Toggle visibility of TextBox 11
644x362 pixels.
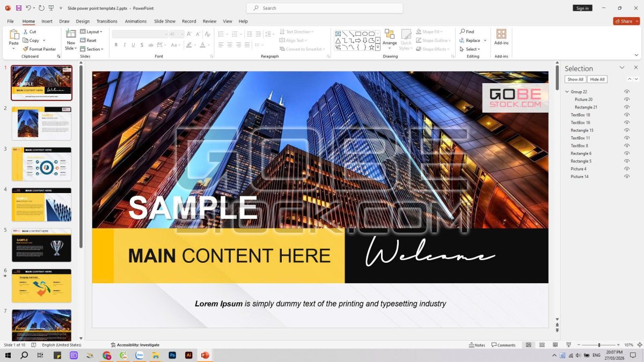pyautogui.click(x=626, y=138)
